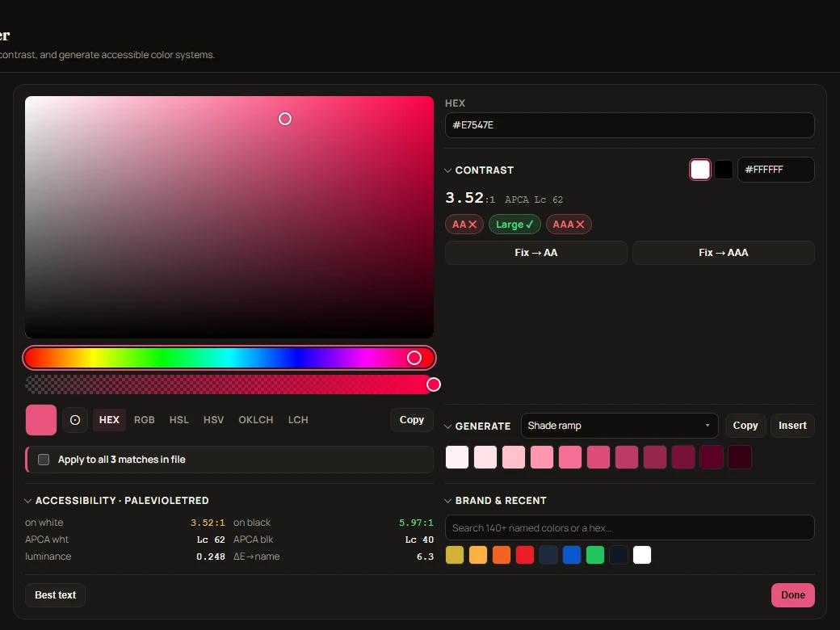Switch to HSL format tab
The image size is (840, 630).
[x=179, y=420]
